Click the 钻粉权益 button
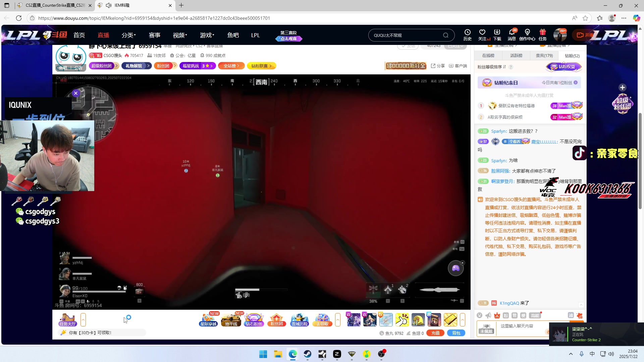Image resolution: width=644 pixels, height=362 pixels. coord(564,67)
